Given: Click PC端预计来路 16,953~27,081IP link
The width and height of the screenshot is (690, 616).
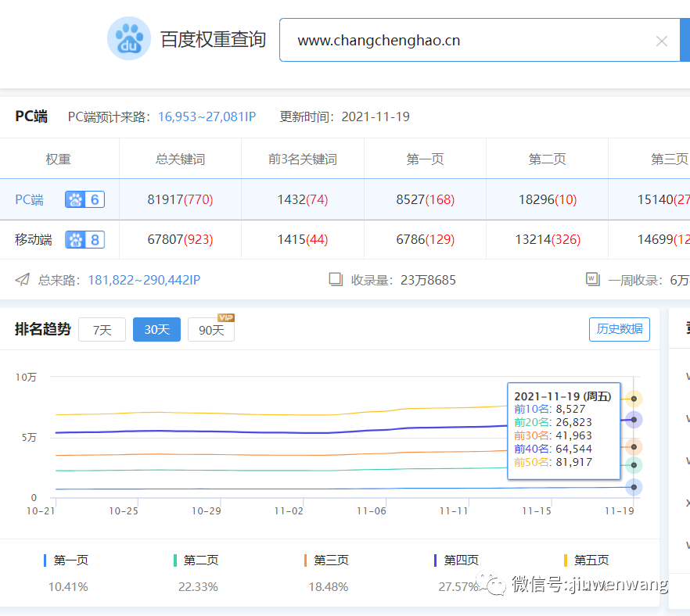Looking at the screenshot, I should (207, 116).
